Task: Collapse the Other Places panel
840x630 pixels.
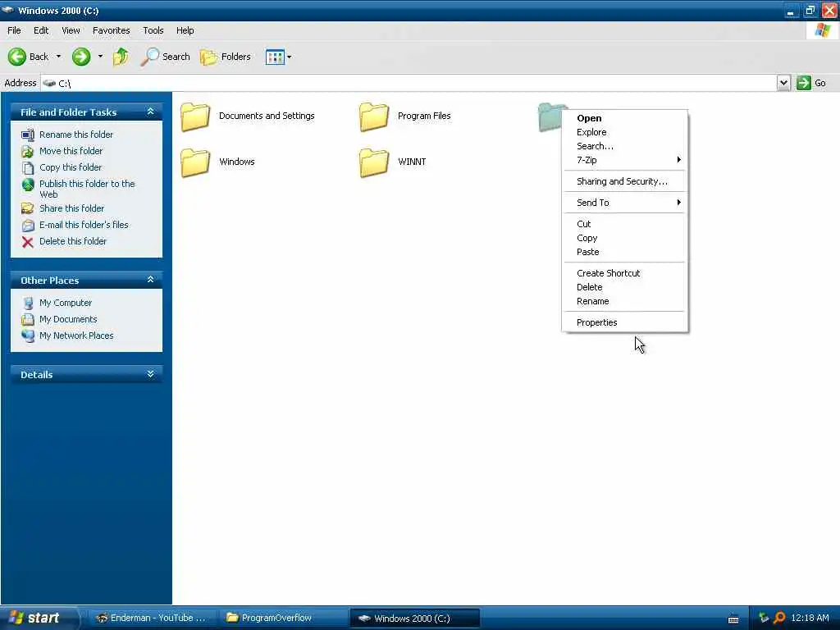Action: 151,280
